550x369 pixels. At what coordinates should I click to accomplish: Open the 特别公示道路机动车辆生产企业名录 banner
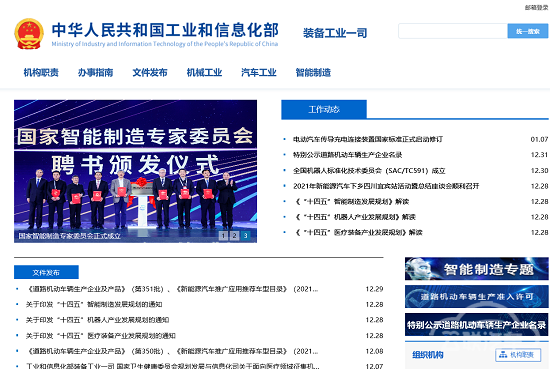(476, 325)
